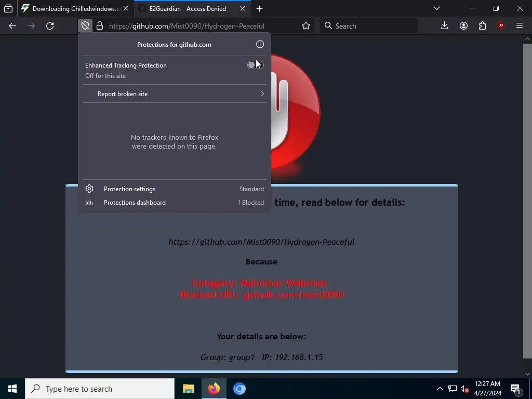The height and width of the screenshot is (399, 532).
Task: Open the Chromium taskbar icon
Action: pos(239,389)
